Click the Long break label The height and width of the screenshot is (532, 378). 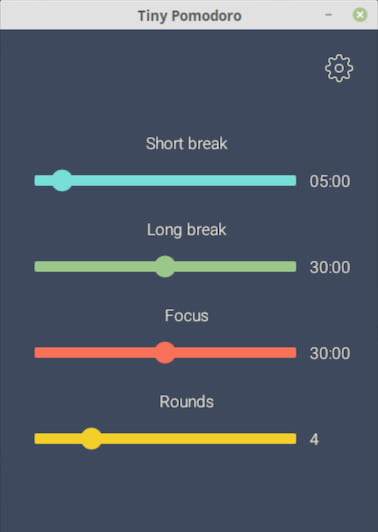pyautogui.click(x=187, y=230)
